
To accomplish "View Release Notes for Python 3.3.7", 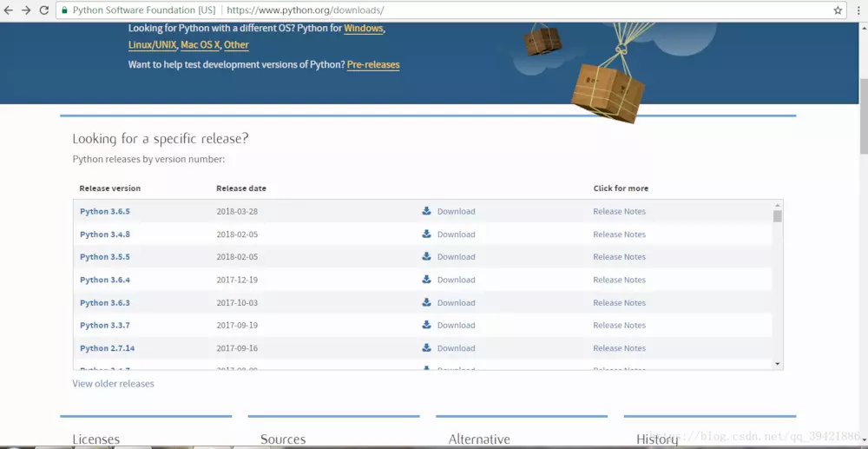I will tap(619, 326).
